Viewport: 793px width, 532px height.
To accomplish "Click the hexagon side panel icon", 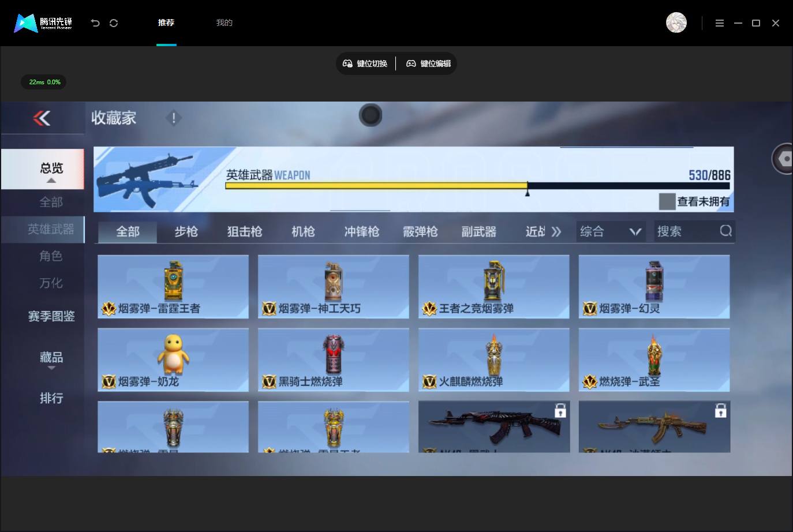I will point(783,158).
